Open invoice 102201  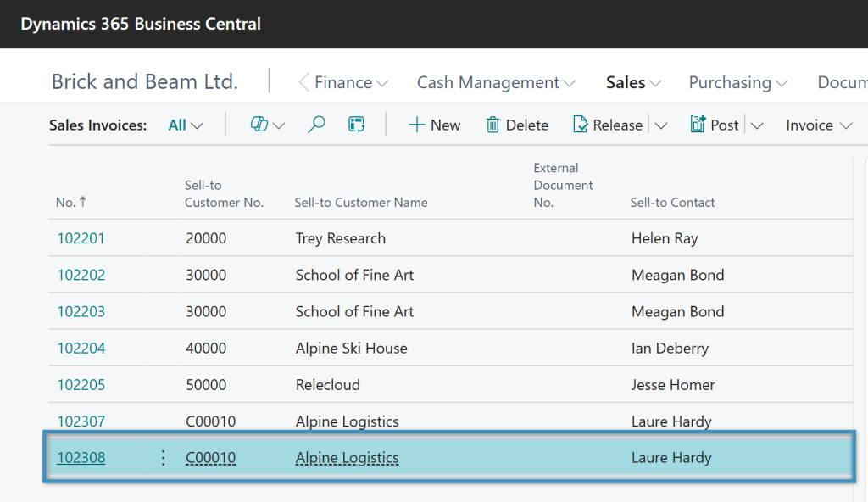point(81,238)
